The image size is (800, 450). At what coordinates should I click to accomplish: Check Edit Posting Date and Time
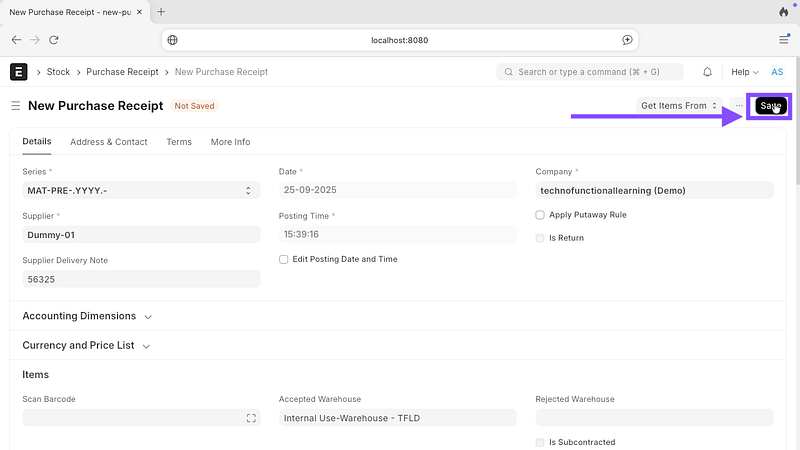click(284, 259)
